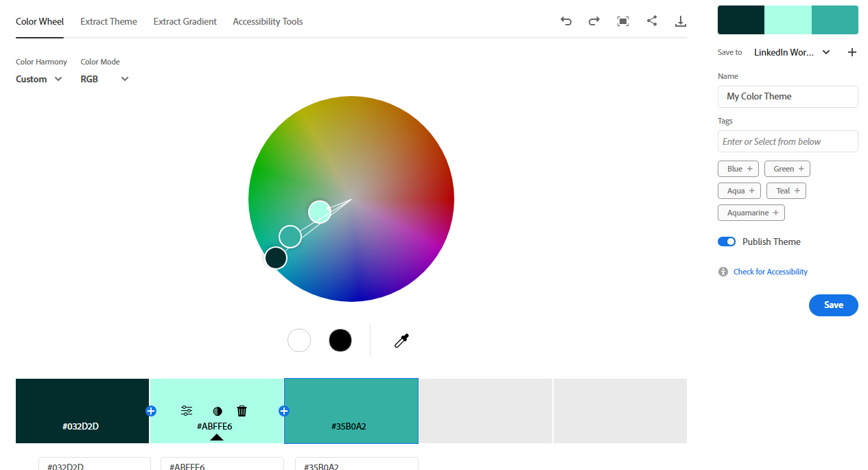Click the #35B0A2 hex input box
This screenshot has width=868, height=470.
tap(357, 465)
